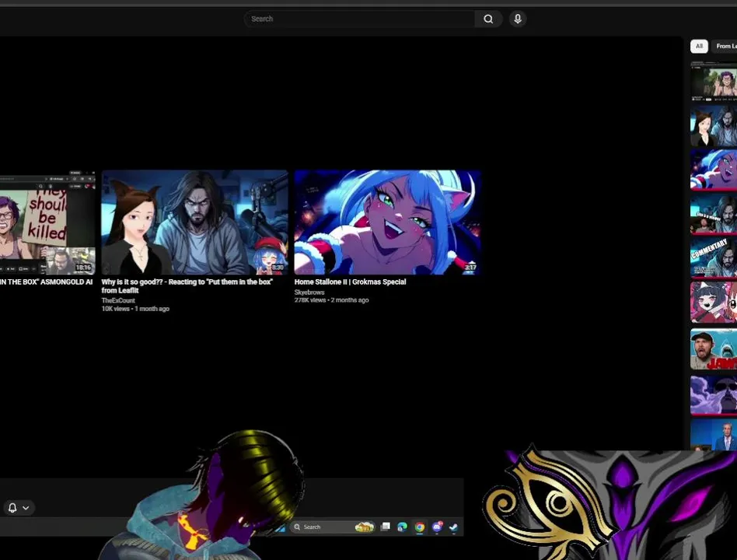This screenshot has width=737, height=560.
Task: Open Microsoft Edge from the taskbar
Action: [403, 527]
